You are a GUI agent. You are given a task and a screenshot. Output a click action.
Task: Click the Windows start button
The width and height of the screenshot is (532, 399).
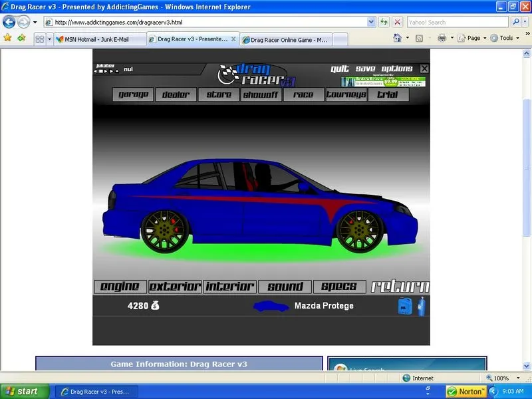coord(24,391)
